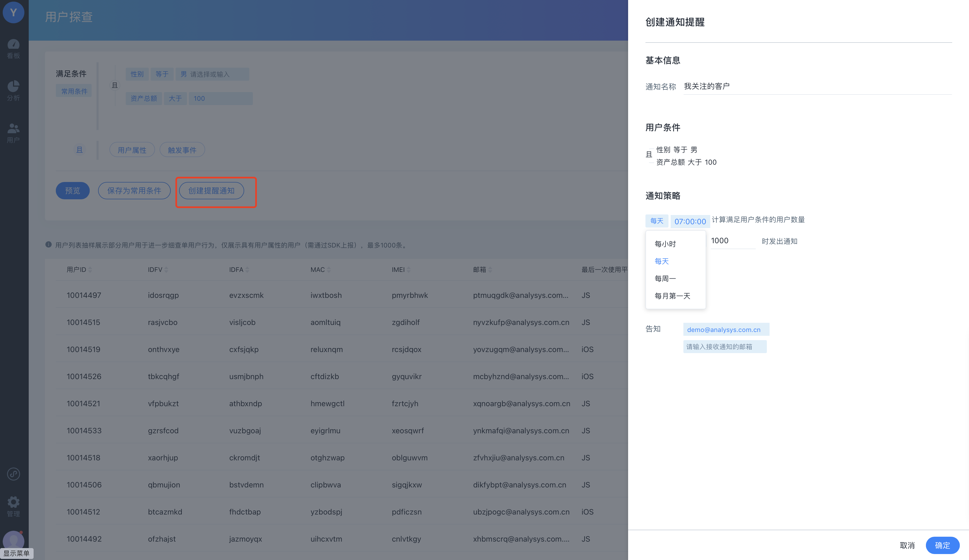Image resolution: width=969 pixels, height=560 pixels.
Task: Click 创建提醒通知 button
Action: [x=211, y=191]
